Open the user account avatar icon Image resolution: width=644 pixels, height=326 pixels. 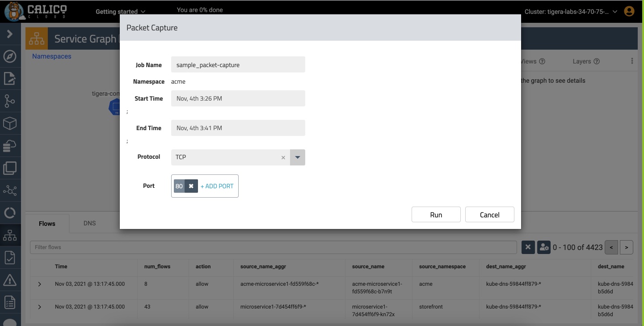point(629,12)
